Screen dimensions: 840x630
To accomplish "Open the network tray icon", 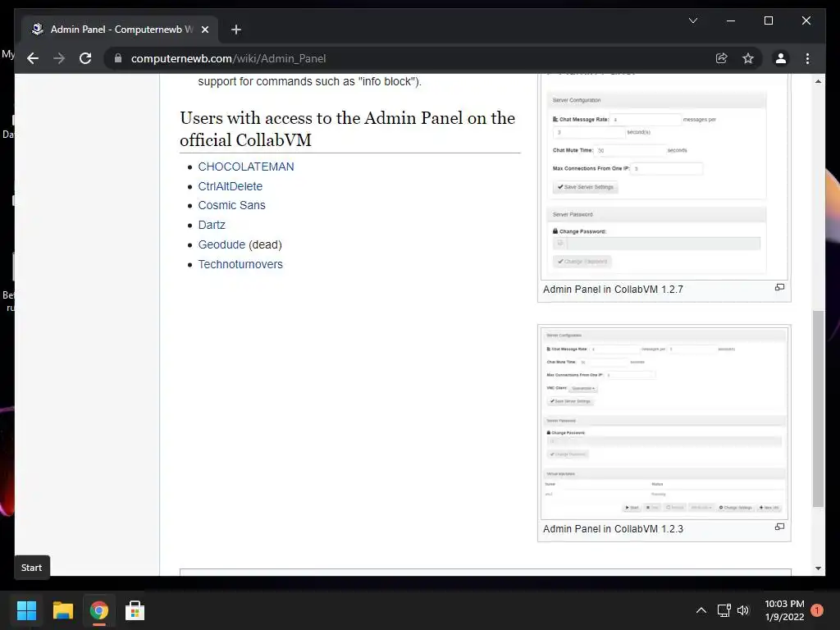I will (x=724, y=610).
